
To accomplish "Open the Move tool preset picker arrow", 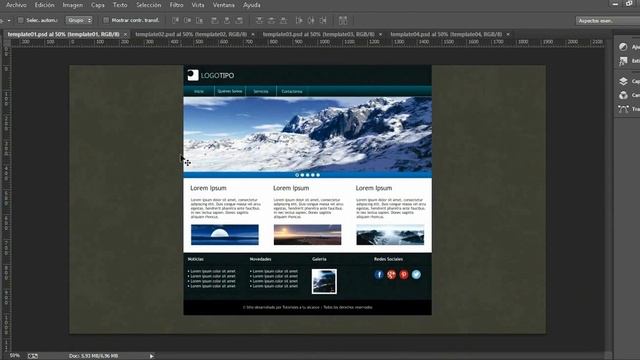I will pos(9,20).
